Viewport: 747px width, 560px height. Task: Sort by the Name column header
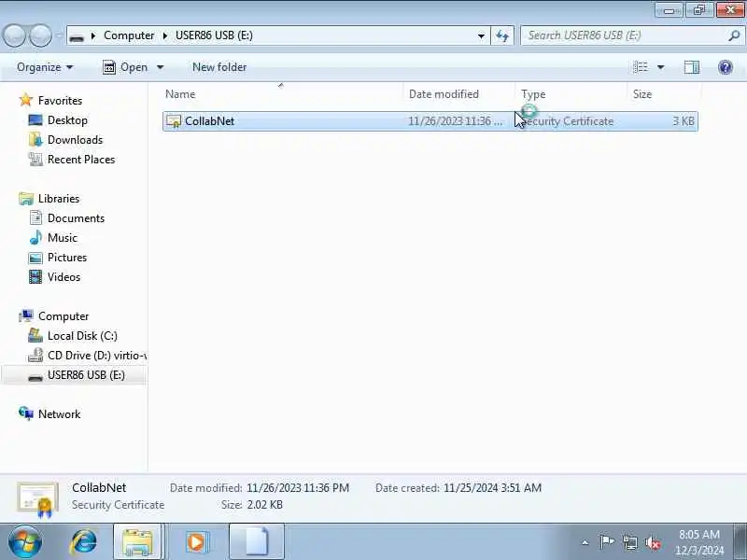coord(282,94)
